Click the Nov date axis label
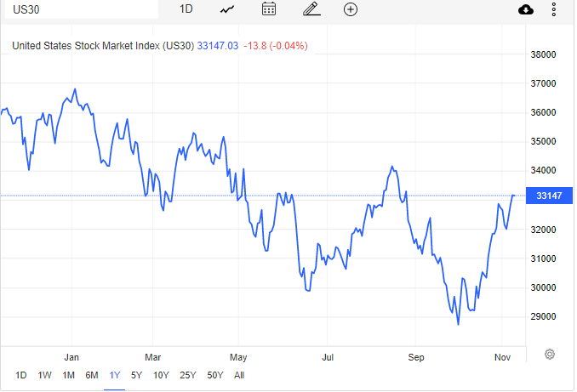The image size is (577, 392). point(502,357)
